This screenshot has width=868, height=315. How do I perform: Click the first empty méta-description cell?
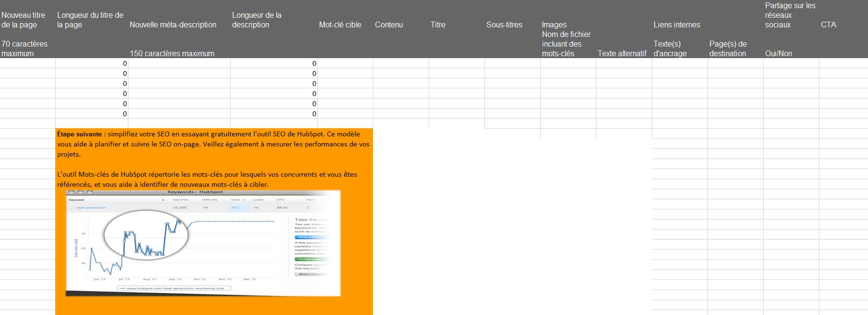click(x=179, y=63)
